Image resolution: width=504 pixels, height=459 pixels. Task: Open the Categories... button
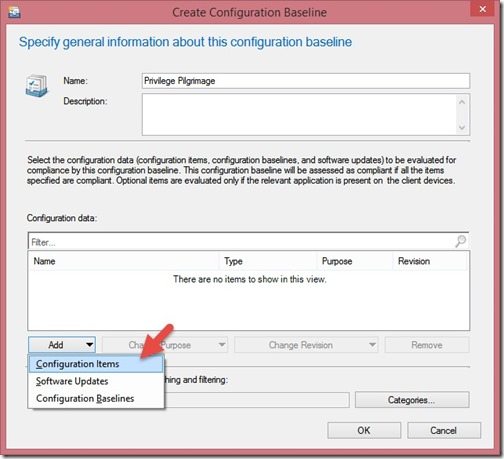click(x=412, y=400)
